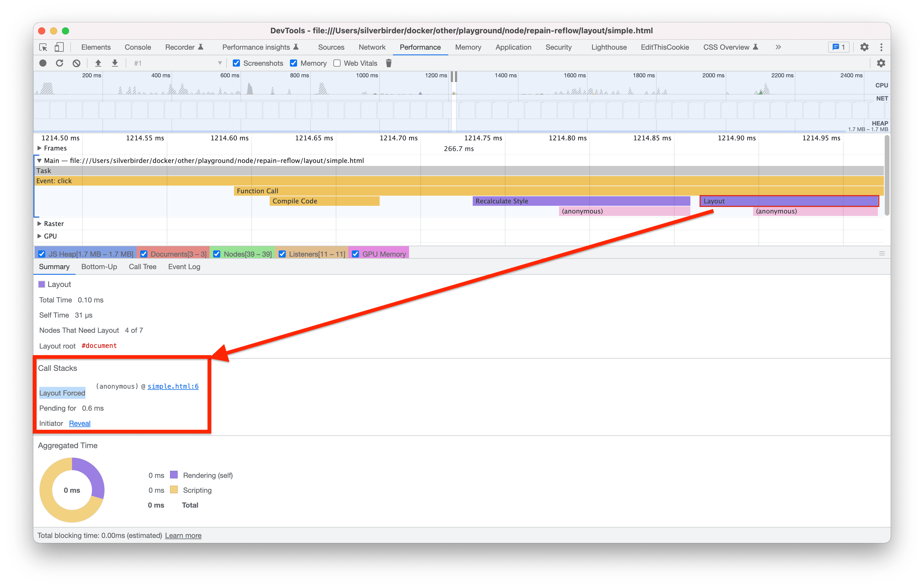Click the clear recording icon
This screenshot has width=924, height=587.
point(77,63)
